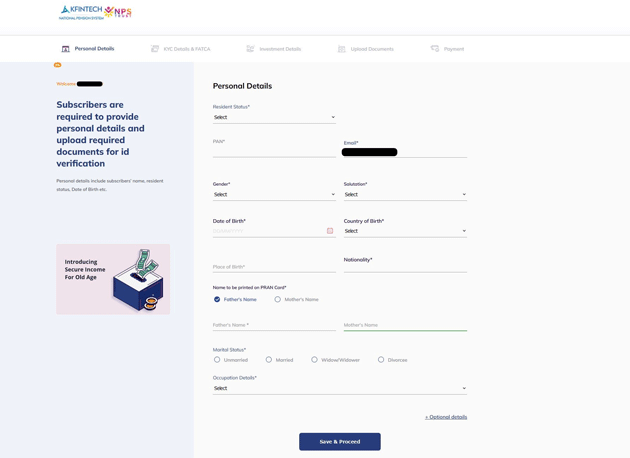Image resolution: width=630 pixels, height=458 pixels.
Task: Open the Resident Status dropdown
Action: tap(274, 117)
